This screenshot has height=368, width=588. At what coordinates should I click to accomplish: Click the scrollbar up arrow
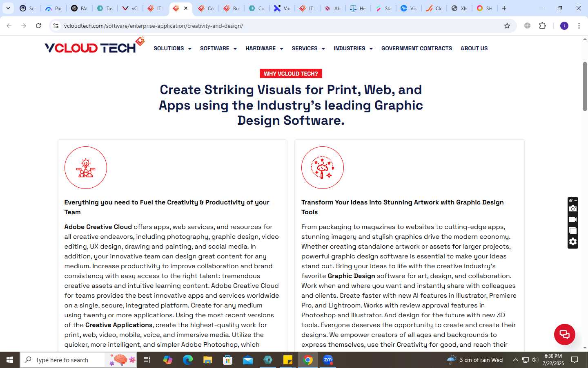[x=585, y=39]
